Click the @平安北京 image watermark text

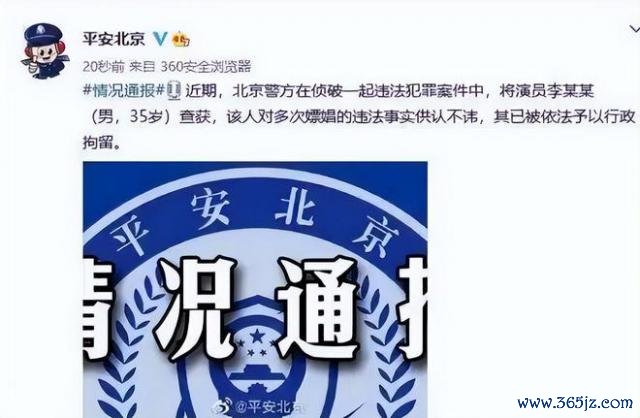[x=270, y=407]
